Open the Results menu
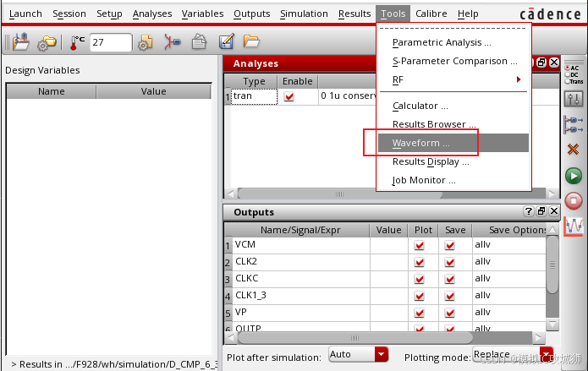The image size is (588, 371). [x=354, y=14]
